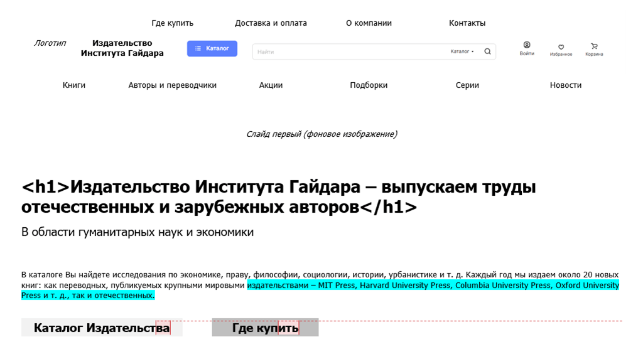Click the search magnifier icon
Image resolution: width=643 pixels, height=364 pixels.
click(487, 51)
